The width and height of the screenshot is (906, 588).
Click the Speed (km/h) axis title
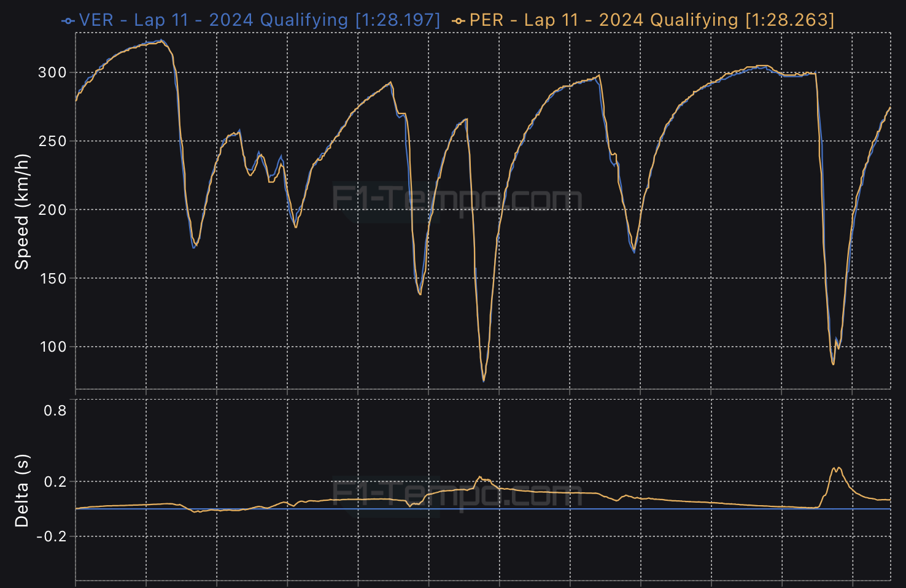(22, 212)
